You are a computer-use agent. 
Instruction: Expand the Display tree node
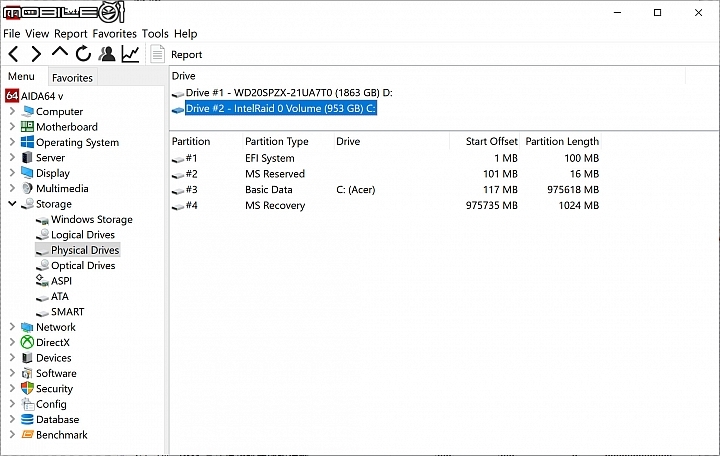12,173
